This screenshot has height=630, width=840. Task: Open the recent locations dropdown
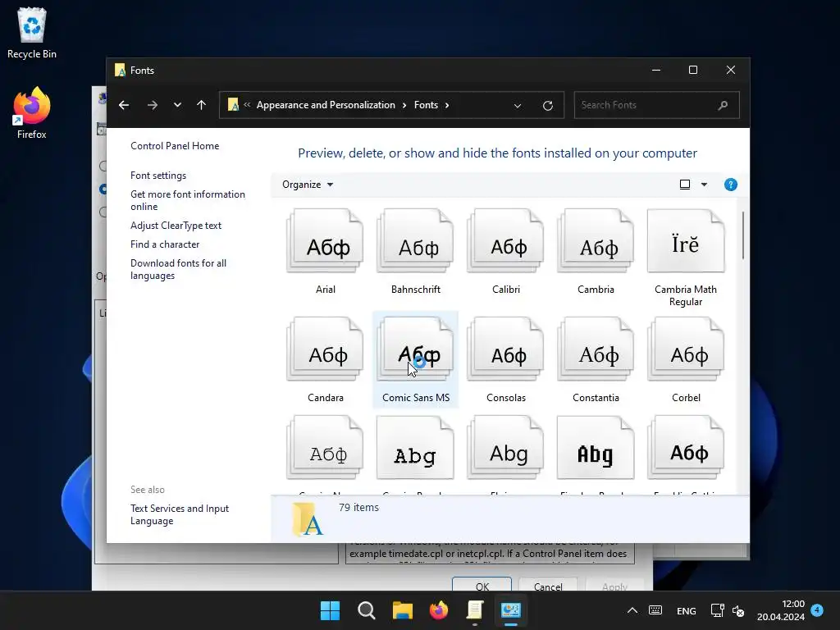(177, 105)
